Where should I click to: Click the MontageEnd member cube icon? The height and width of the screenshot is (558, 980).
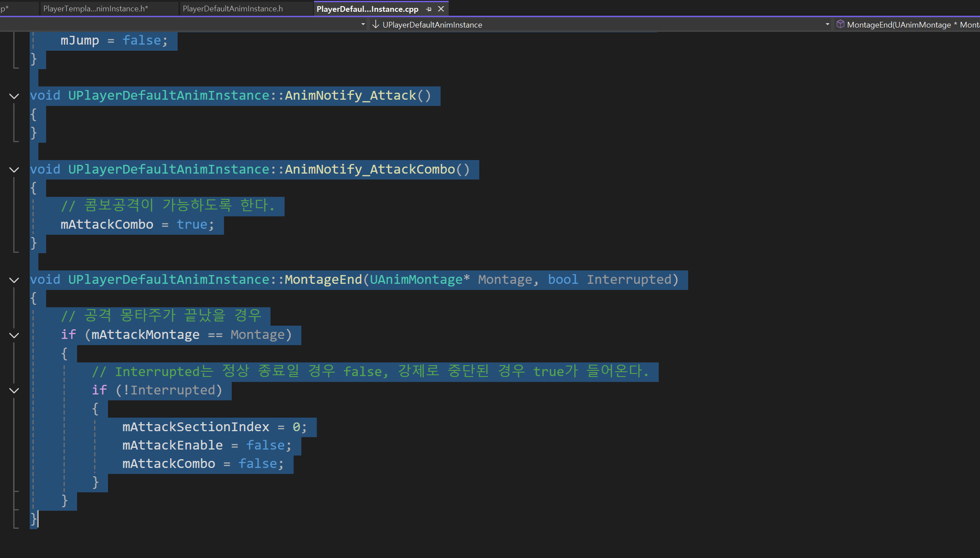[x=840, y=24]
